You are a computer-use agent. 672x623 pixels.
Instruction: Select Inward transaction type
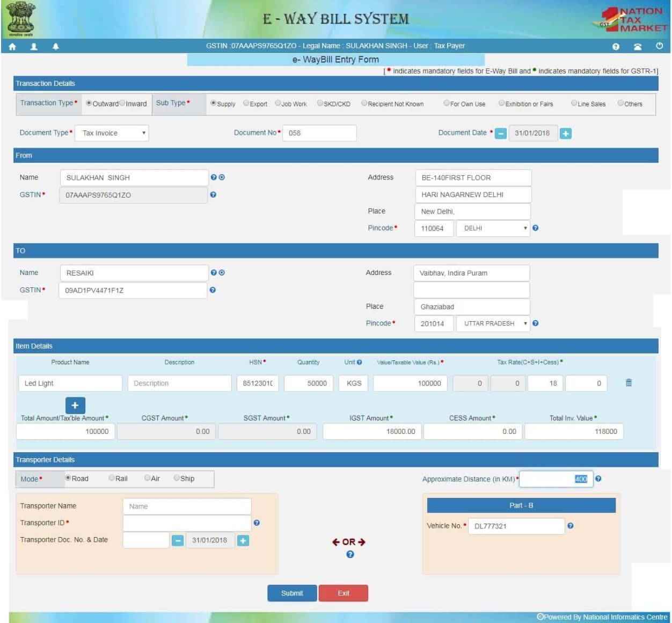[x=122, y=103]
